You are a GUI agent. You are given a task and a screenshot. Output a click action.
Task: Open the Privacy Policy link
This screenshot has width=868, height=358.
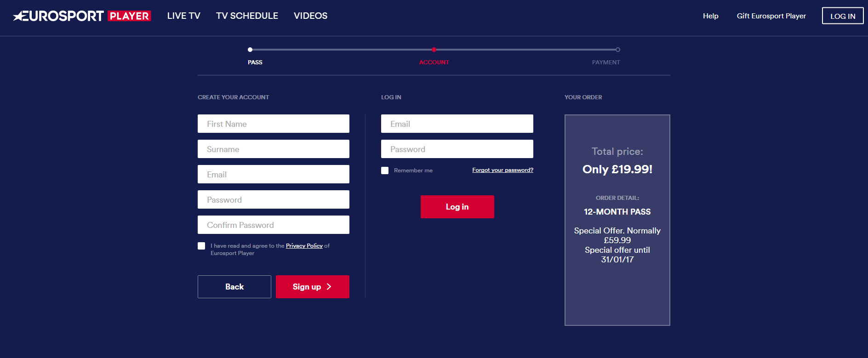(304, 246)
